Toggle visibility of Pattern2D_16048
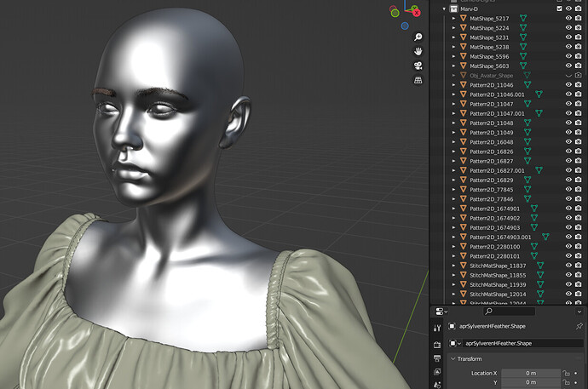This screenshot has width=588, height=389. coord(569,142)
